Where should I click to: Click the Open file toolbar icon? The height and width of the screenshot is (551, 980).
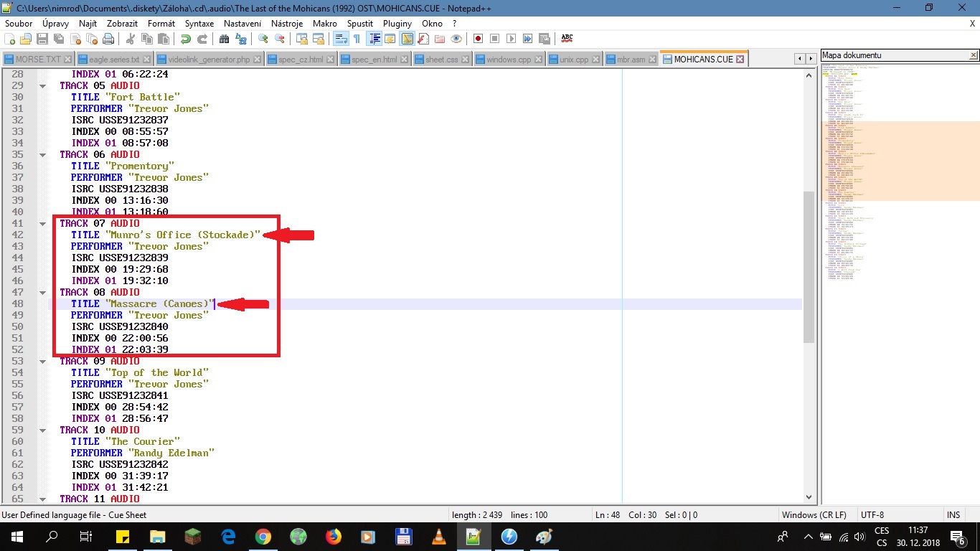[x=26, y=38]
